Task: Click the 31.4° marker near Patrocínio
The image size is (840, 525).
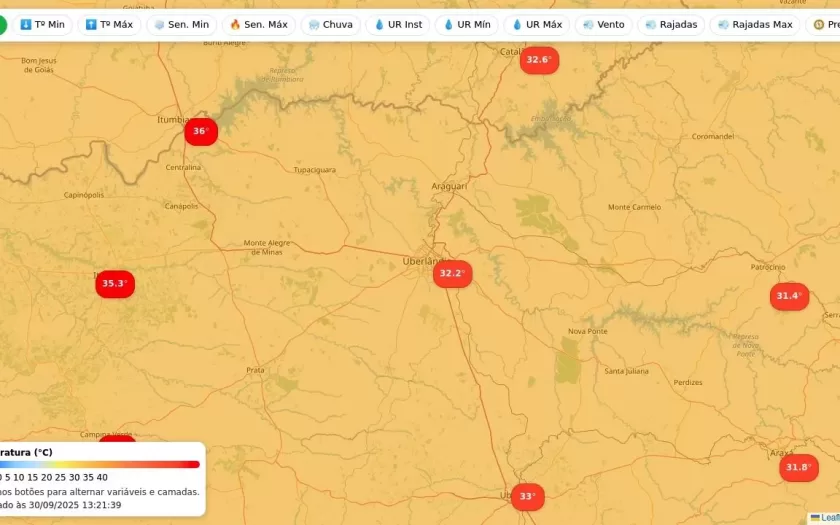Action: pos(789,296)
